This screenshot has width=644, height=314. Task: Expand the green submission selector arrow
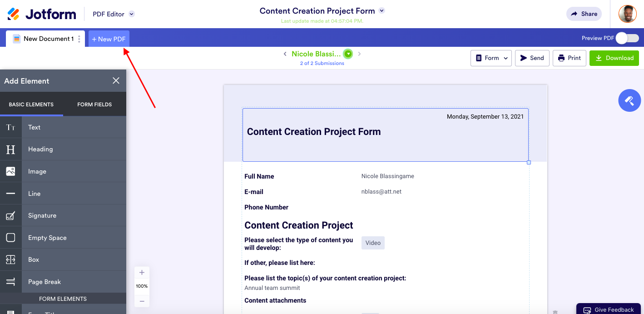(x=348, y=54)
